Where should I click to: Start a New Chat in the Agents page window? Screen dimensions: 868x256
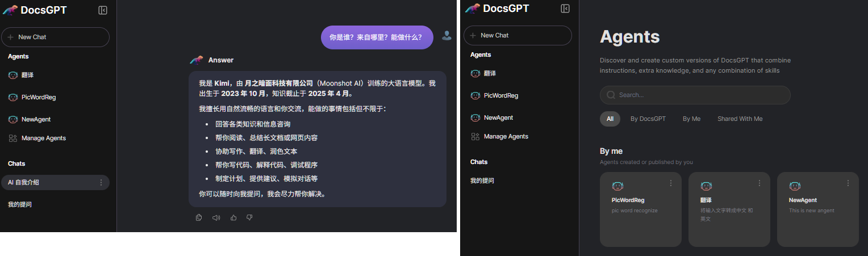[518, 35]
